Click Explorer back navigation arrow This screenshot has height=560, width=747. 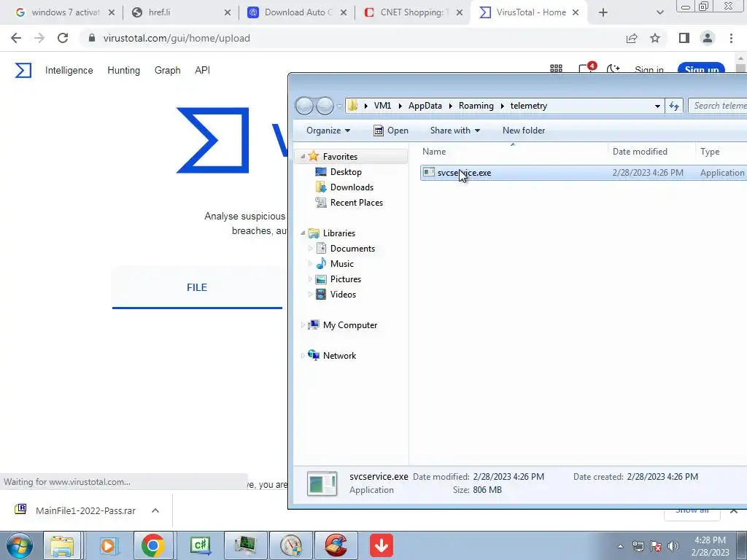[x=304, y=106]
